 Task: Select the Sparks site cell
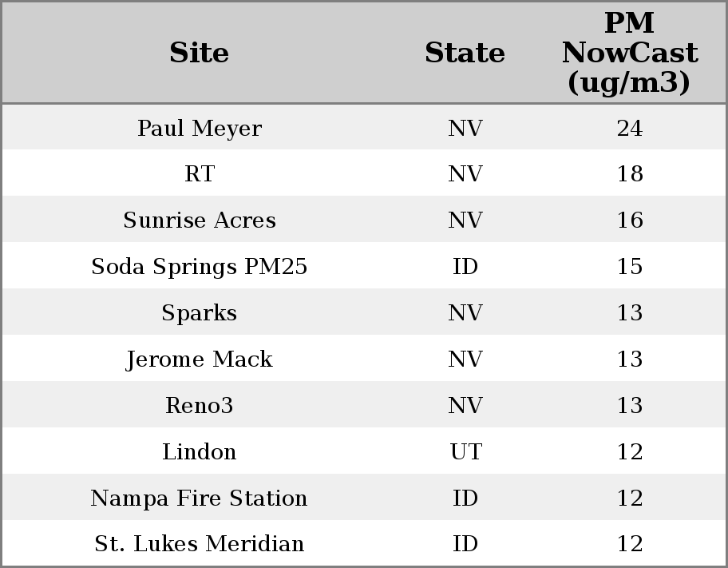point(200,313)
